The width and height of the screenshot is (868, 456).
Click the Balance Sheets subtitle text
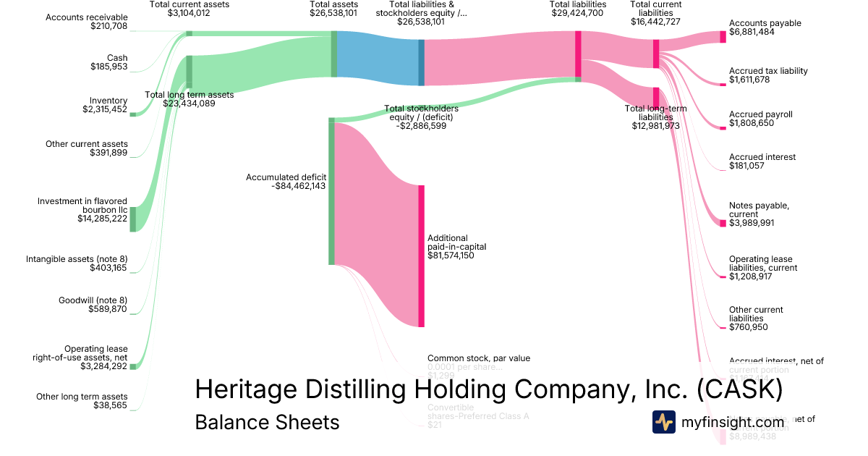267,422
